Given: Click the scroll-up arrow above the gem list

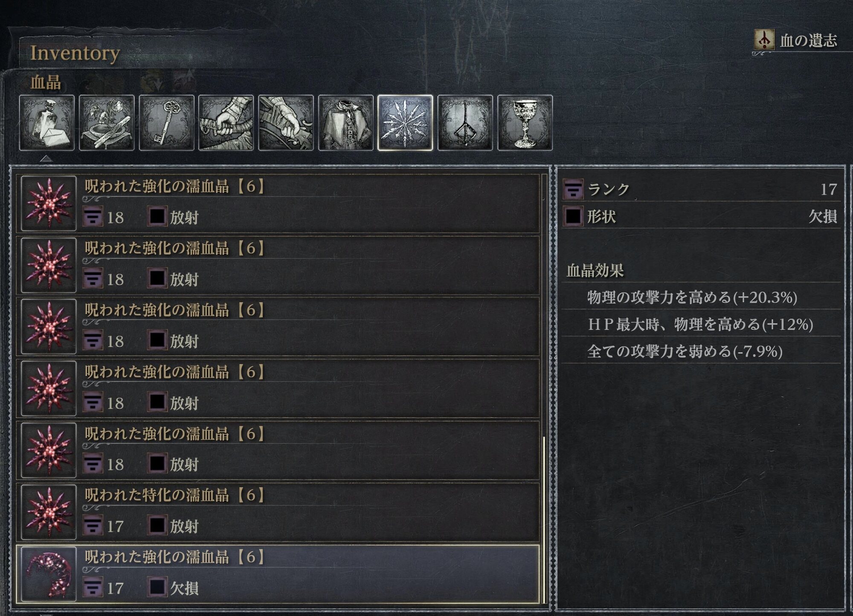Looking at the screenshot, I should pos(46,159).
